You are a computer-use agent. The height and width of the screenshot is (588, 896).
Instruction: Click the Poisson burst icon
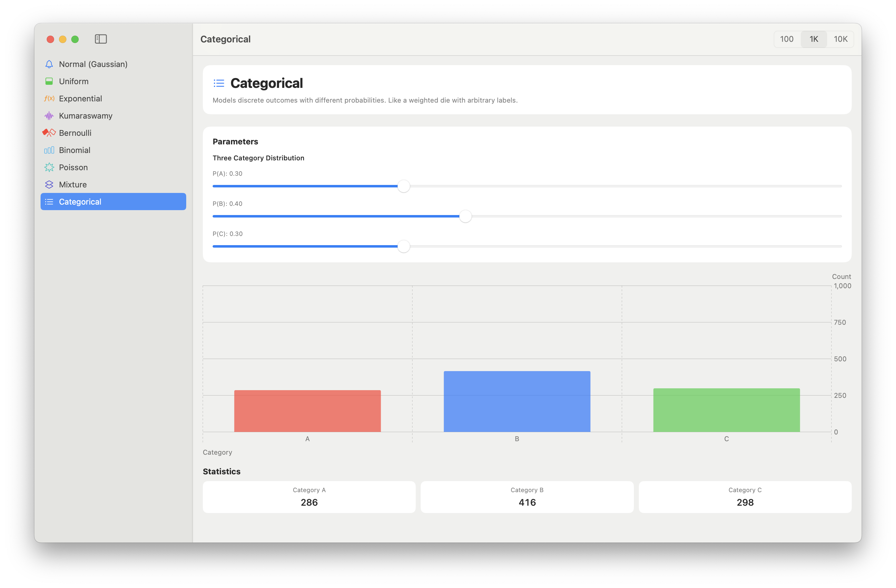pyautogui.click(x=49, y=167)
